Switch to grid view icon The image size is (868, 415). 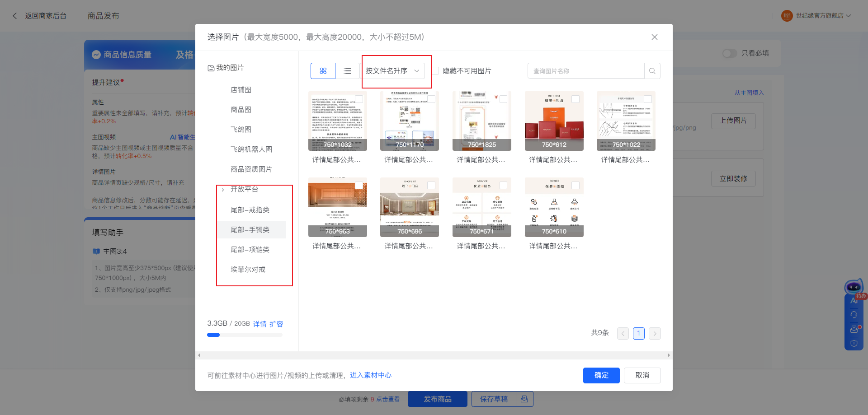[323, 71]
